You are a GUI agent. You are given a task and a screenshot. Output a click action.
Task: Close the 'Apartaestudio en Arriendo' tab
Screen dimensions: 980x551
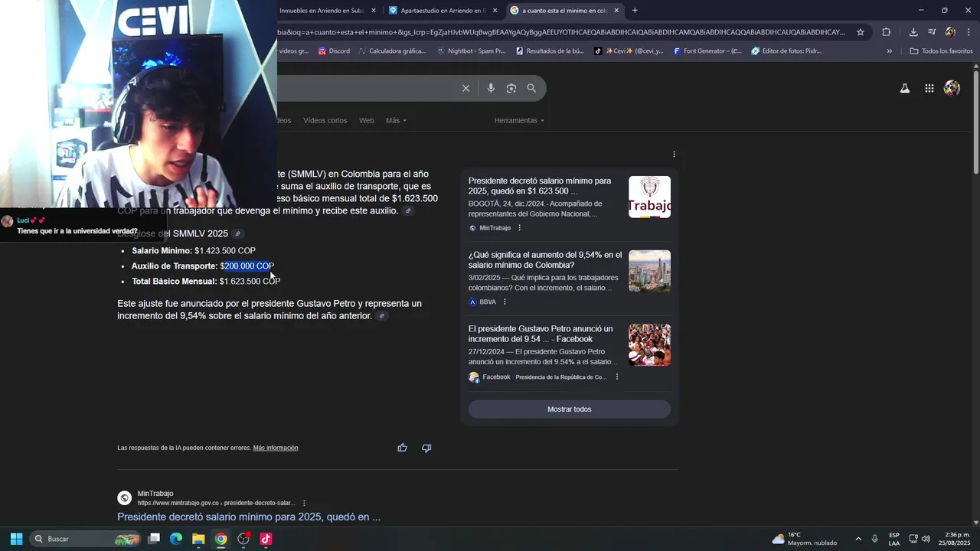click(495, 11)
